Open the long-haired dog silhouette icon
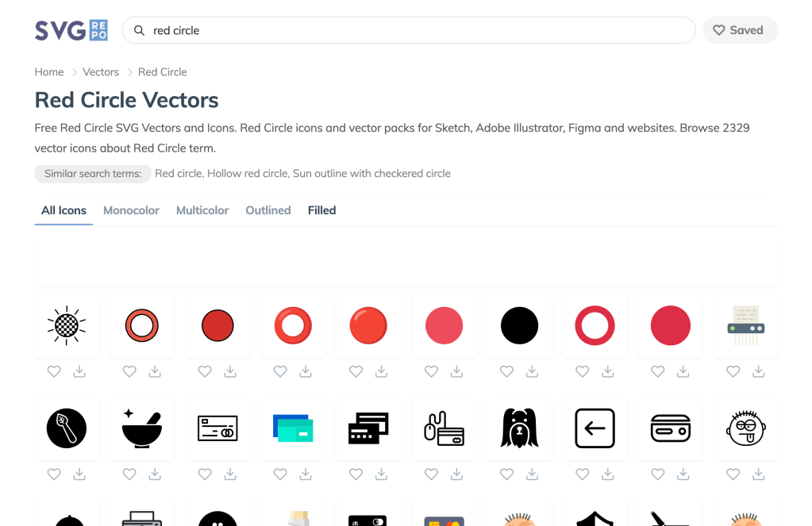 pos(519,428)
